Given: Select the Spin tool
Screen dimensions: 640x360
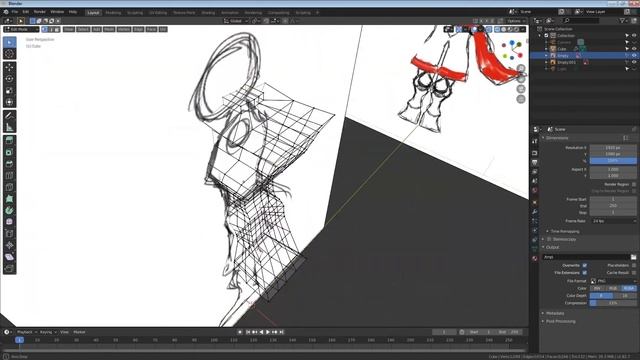Looking at the screenshot, I should (x=9, y=211).
